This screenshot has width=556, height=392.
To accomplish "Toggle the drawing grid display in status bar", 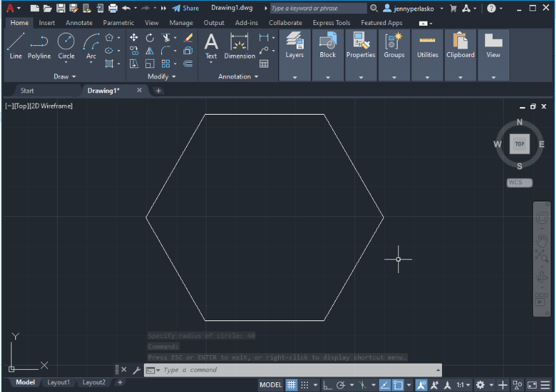I will (291, 385).
